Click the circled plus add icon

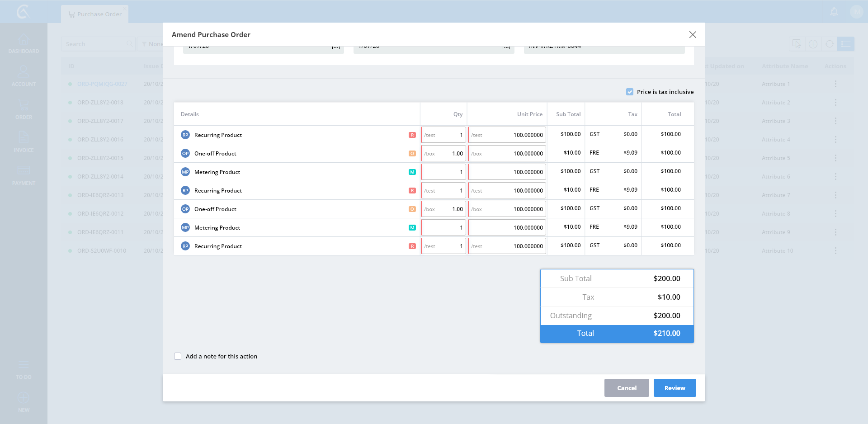(813, 44)
